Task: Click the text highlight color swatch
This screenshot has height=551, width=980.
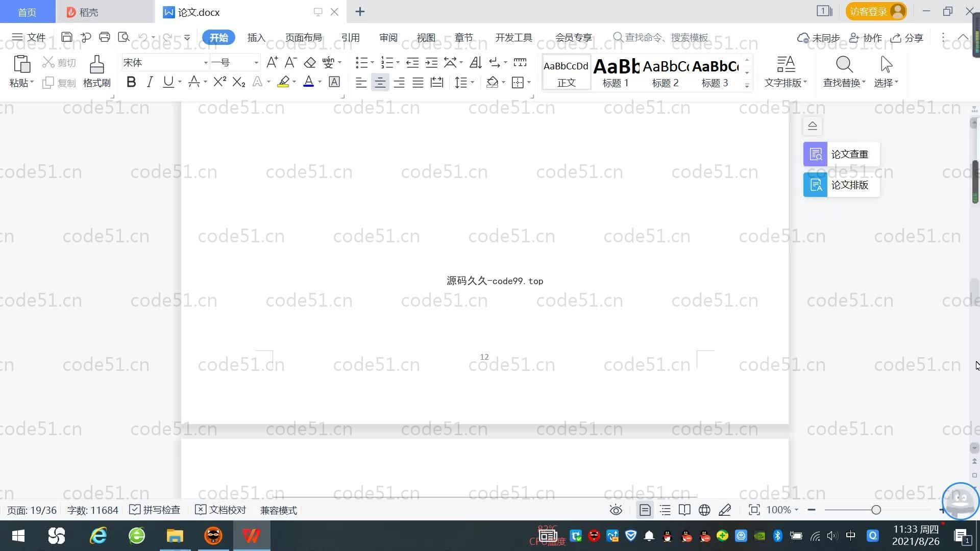Action: click(283, 82)
